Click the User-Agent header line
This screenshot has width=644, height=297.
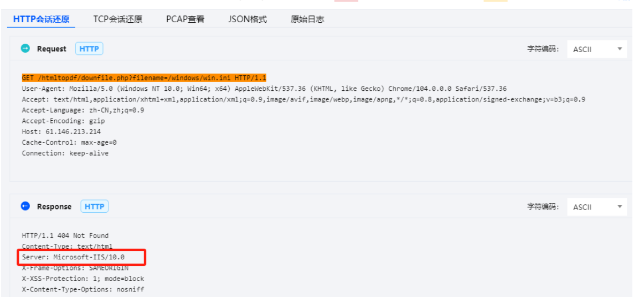[264, 89]
